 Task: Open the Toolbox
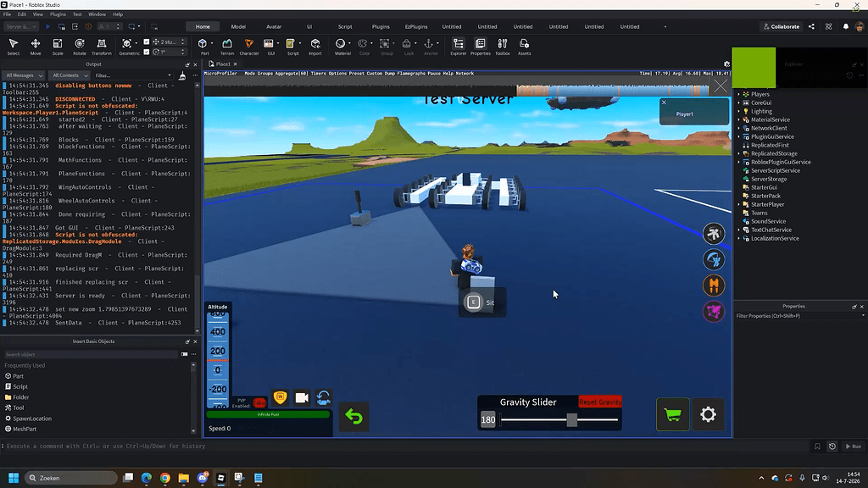tap(503, 47)
